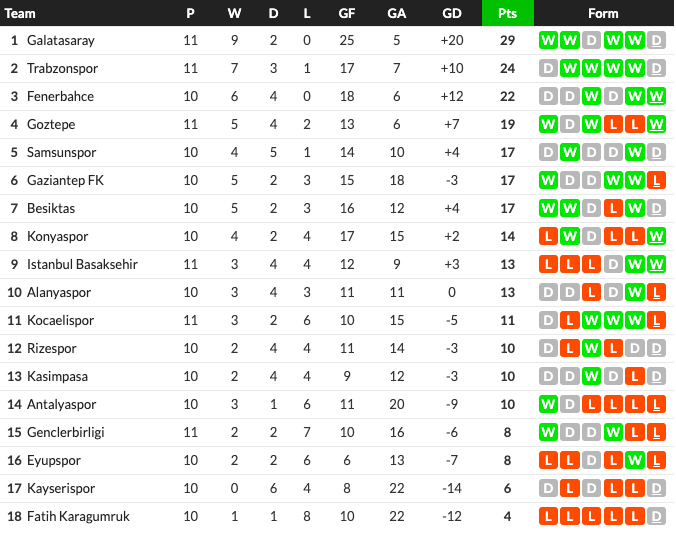Click Kocaelispor's underlined latest loss badge
The width and height of the screenshot is (676, 533).
click(x=656, y=321)
